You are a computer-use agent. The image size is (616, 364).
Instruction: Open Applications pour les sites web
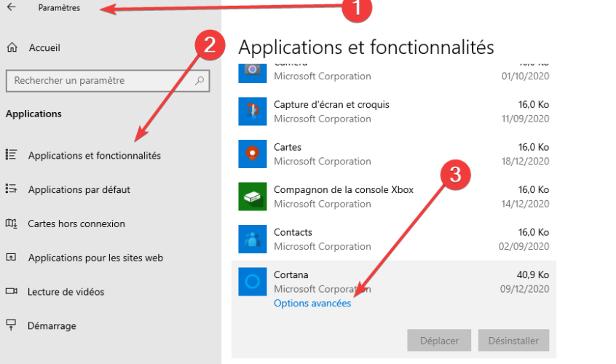(95, 258)
